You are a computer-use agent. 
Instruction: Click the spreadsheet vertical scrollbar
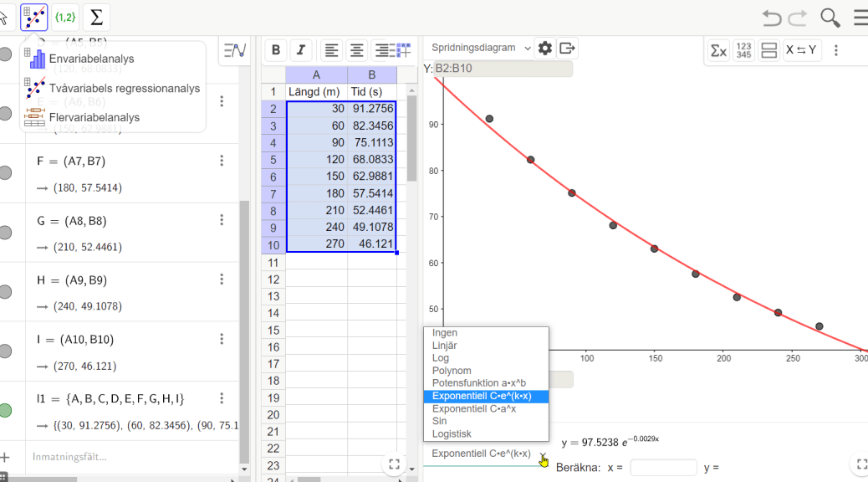coord(411,138)
